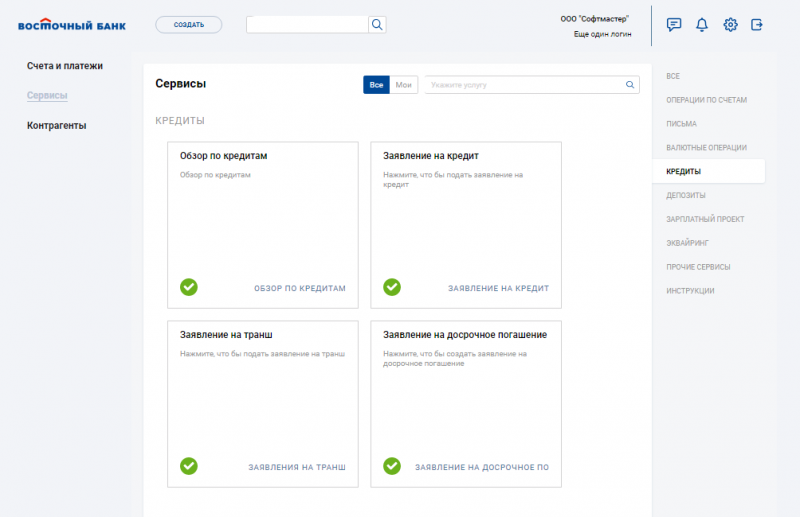800x517 pixels.
Task: Open settings gear icon
Action: click(x=730, y=25)
